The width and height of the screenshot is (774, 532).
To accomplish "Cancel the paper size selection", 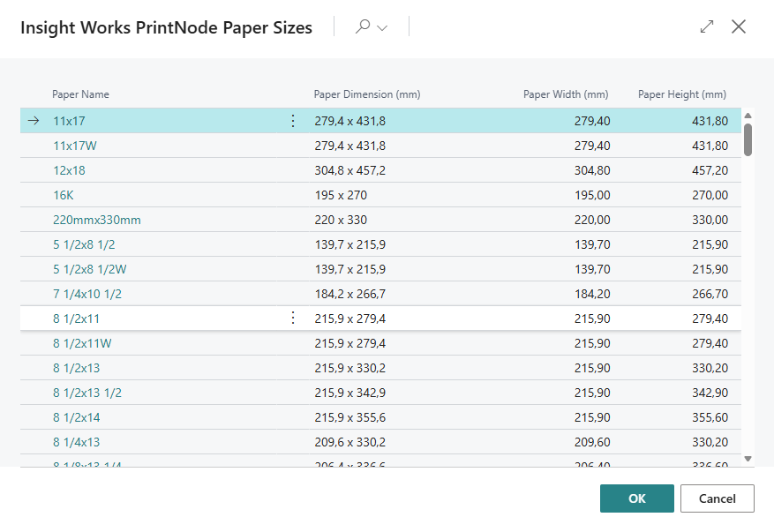I will [717, 498].
